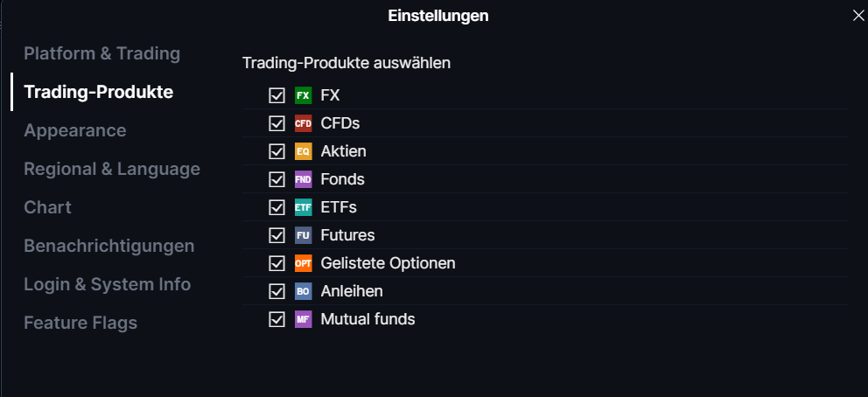This screenshot has height=397, width=868.
Task: Open Regional & Language settings
Action: 112,169
